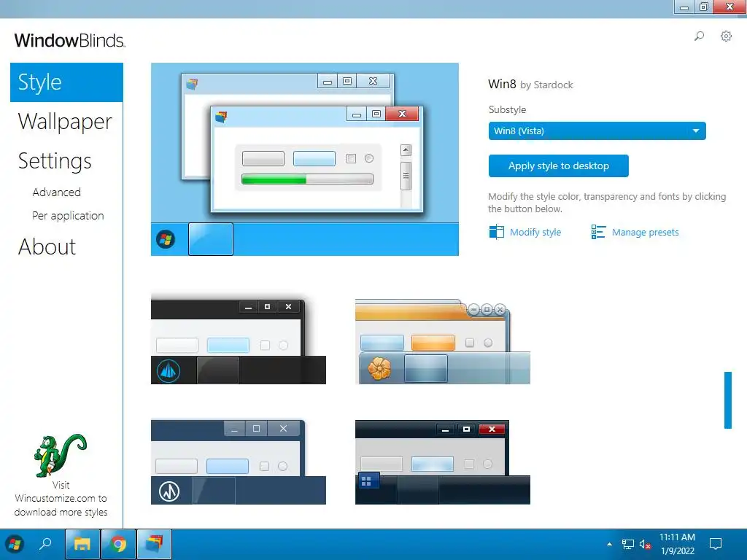Select the dark style with red close button

click(x=443, y=462)
